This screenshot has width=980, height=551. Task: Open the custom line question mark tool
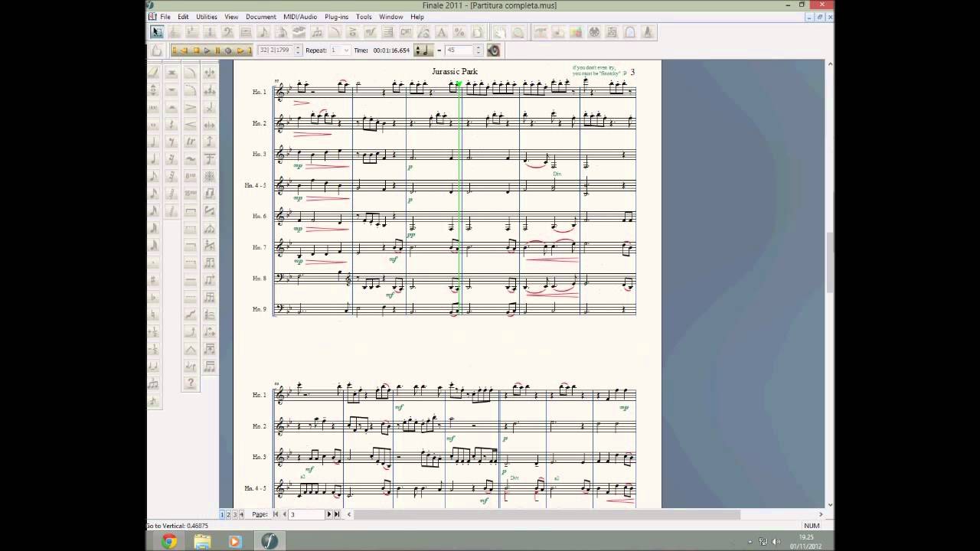click(191, 383)
